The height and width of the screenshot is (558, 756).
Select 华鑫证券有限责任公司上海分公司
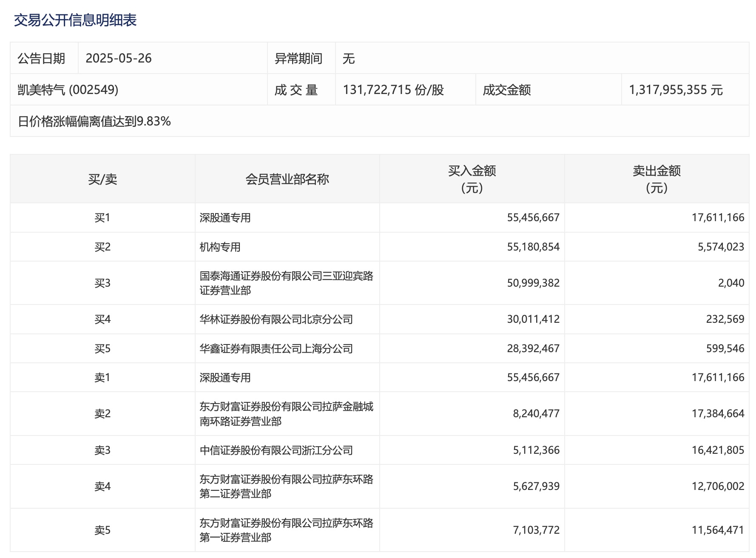click(x=276, y=348)
